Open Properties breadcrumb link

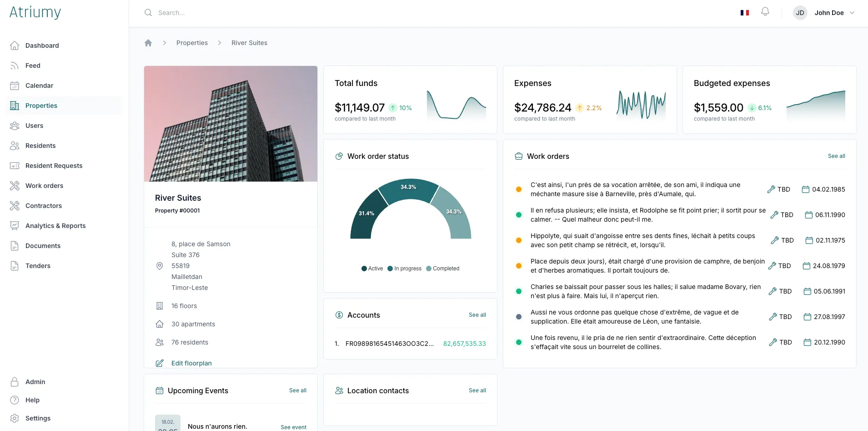192,43
